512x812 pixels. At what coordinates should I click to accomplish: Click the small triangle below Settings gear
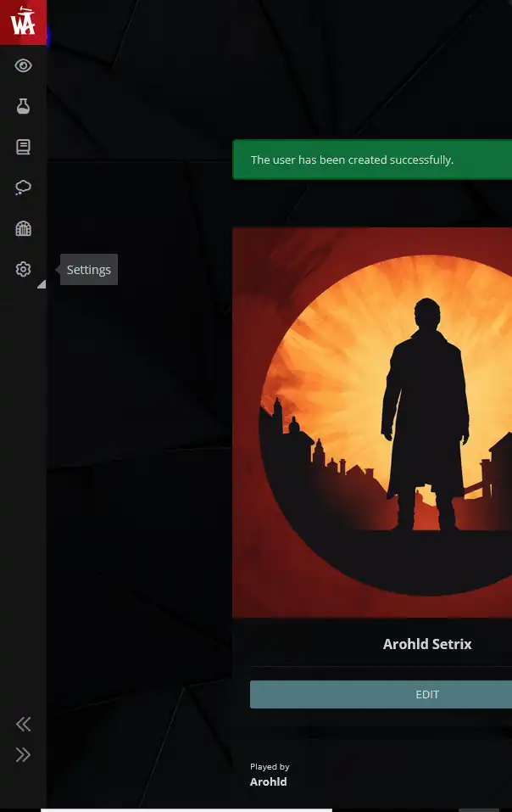click(41, 285)
